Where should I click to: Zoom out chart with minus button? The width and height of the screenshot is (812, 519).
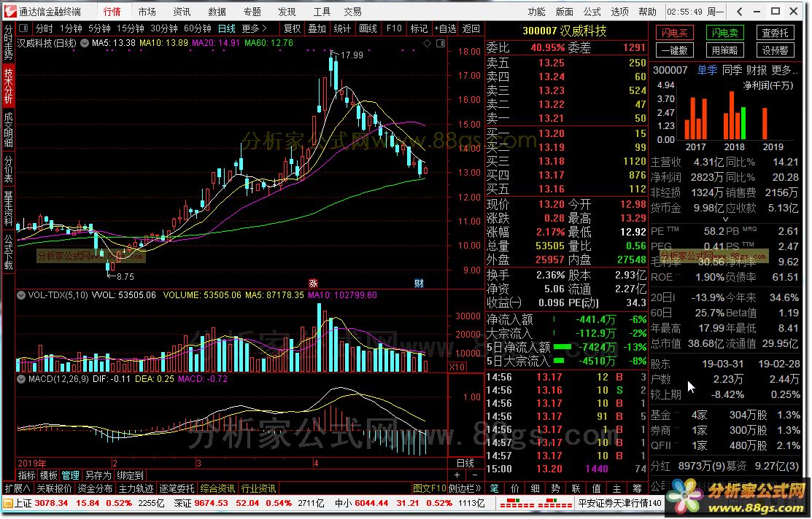[x=475, y=475]
